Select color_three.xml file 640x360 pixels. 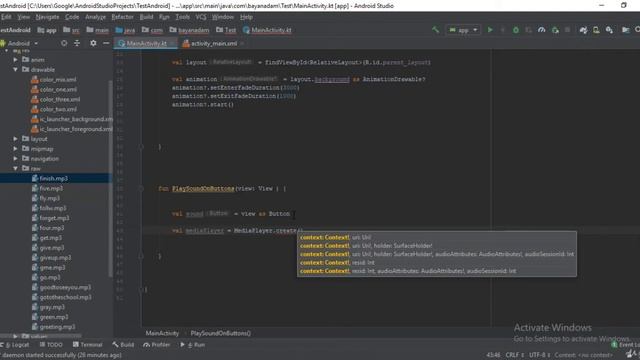(x=56, y=99)
